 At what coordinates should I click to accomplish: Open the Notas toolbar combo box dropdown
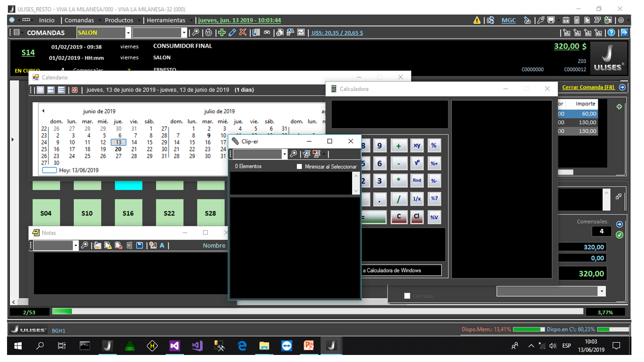pyautogui.click(x=76, y=246)
